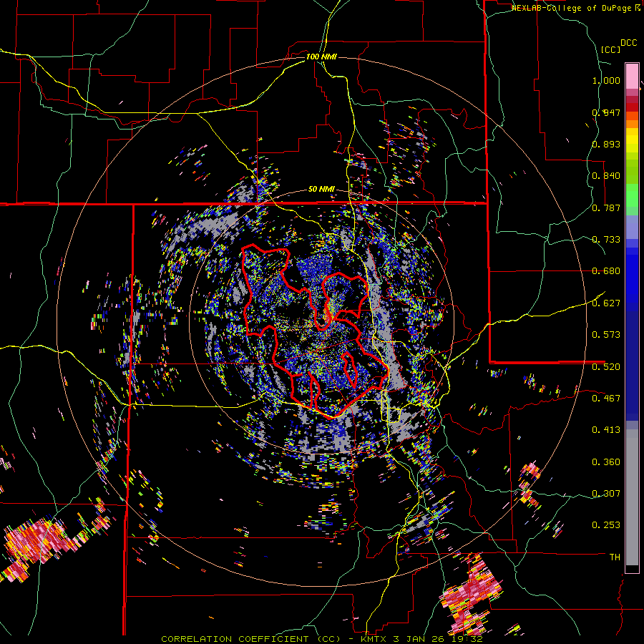Image resolution: width=644 pixels, height=644 pixels.
Task: Click the 0.360 legend value
Action: click(606, 462)
